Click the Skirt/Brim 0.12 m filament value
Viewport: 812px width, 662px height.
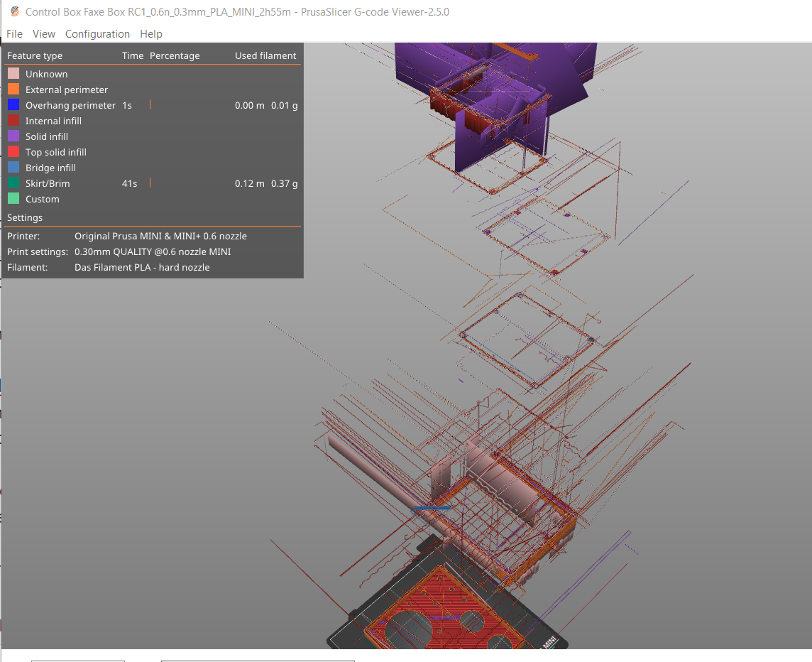click(x=250, y=183)
